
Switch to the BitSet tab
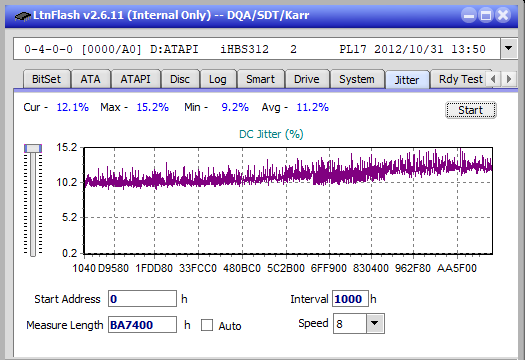click(x=47, y=79)
